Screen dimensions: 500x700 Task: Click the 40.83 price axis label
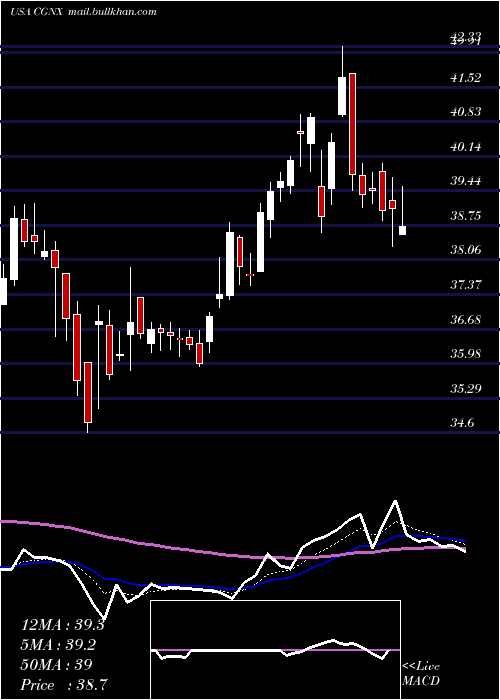coord(466,112)
